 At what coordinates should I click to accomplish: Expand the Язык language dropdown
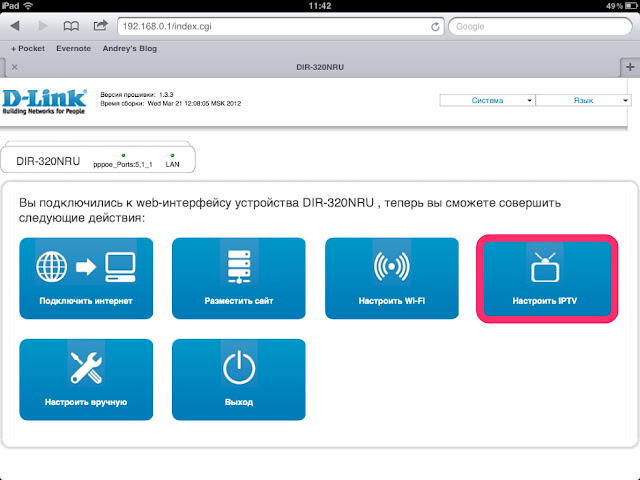(x=583, y=100)
